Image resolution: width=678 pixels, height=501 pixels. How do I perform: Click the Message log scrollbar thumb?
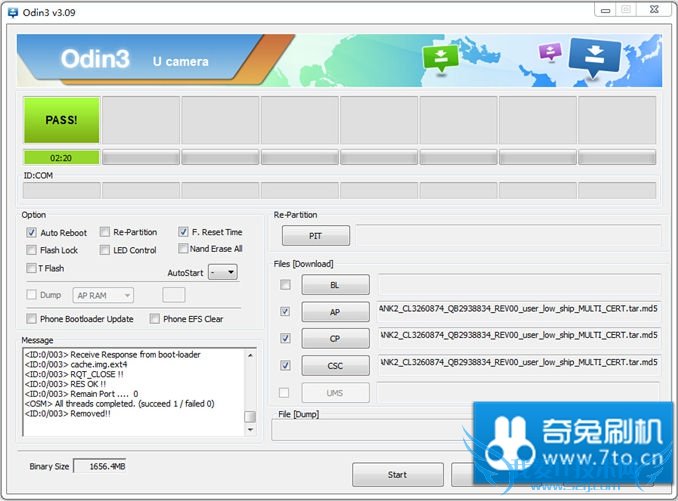pos(250,417)
